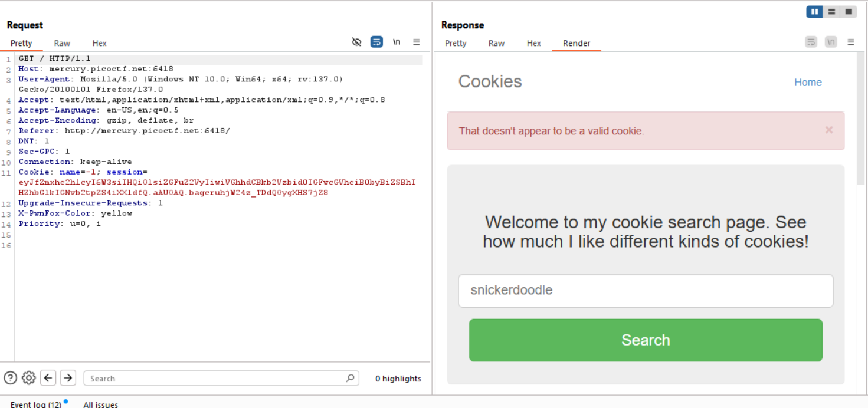This screenshot has width=868, height=408.
Task: Click the 0 highlights label
Action: 398,379
